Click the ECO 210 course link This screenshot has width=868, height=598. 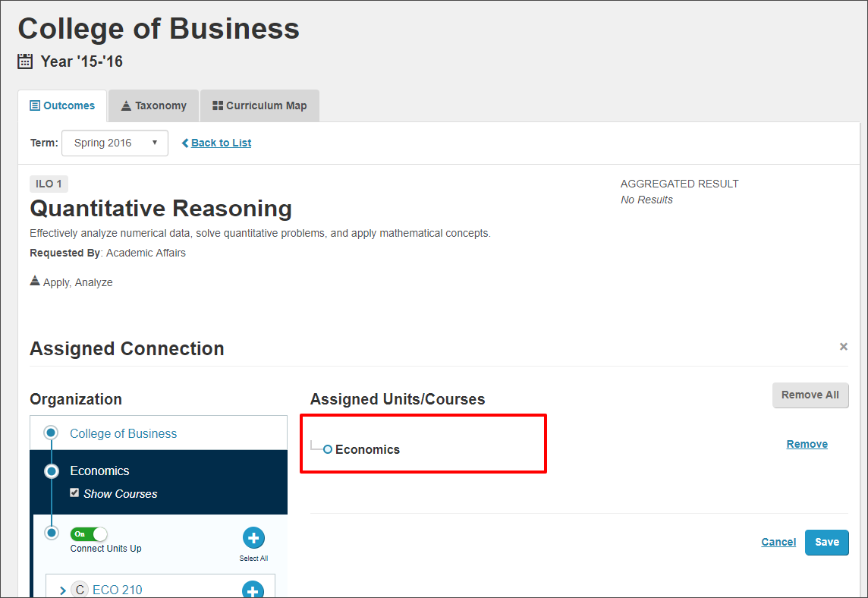click(x=118, y=590)
